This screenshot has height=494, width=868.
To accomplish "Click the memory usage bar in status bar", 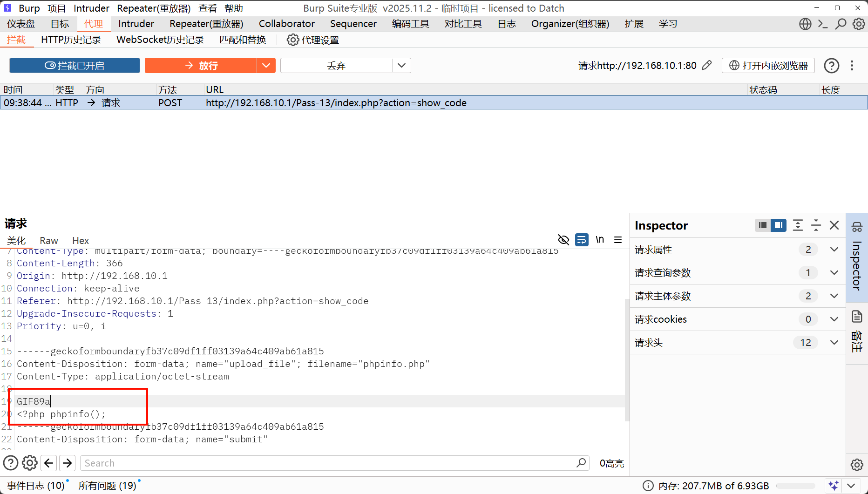I will 795,486.
